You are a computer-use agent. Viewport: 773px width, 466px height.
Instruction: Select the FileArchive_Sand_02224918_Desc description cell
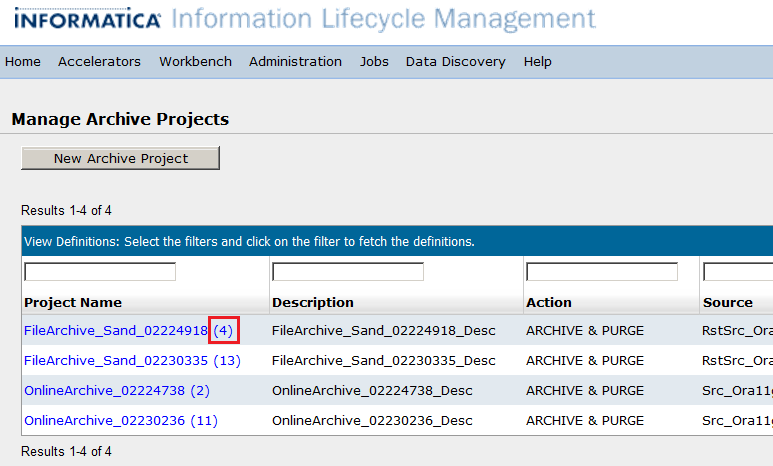click(384, 330)
